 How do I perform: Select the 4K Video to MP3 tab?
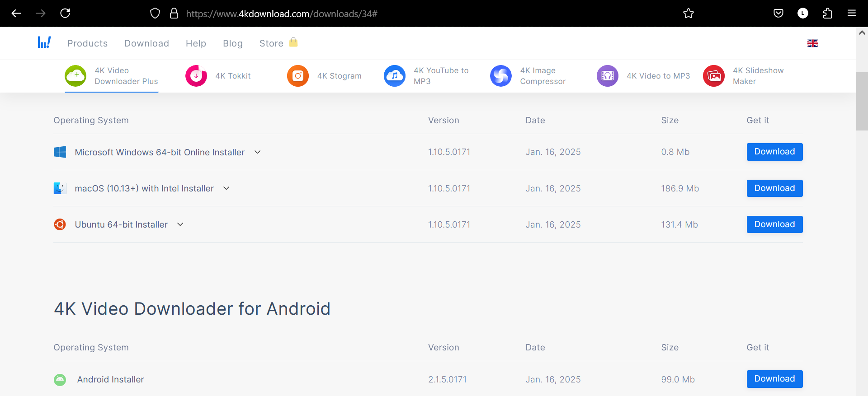click(x=643, y=76)
